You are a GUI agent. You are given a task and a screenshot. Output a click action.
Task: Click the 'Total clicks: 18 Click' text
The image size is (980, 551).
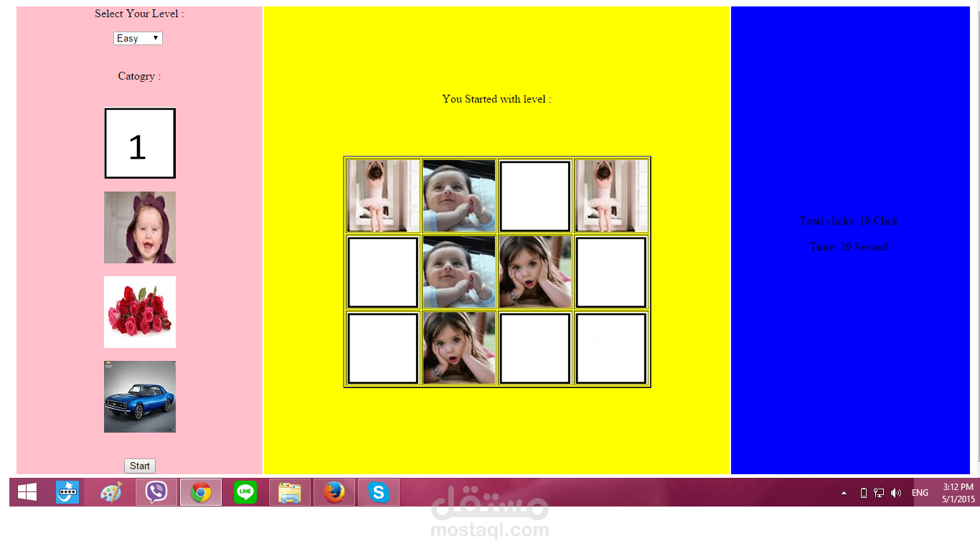[x=849, y=221]
